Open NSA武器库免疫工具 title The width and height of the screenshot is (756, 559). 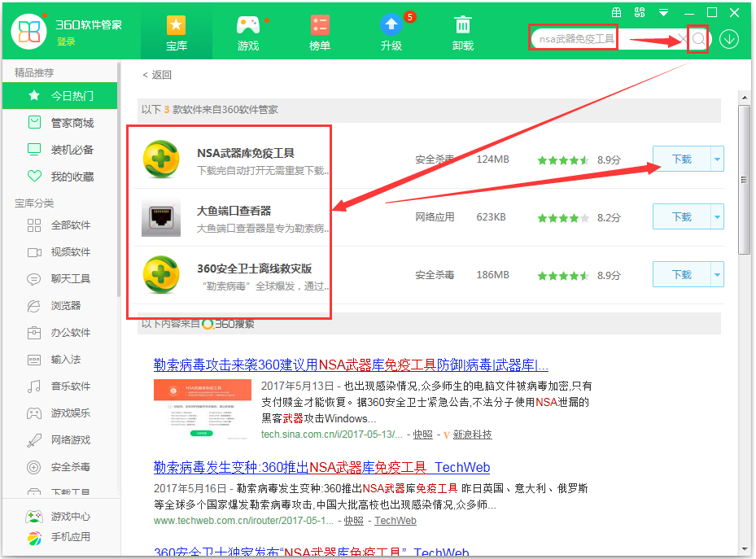pos(246,153)
